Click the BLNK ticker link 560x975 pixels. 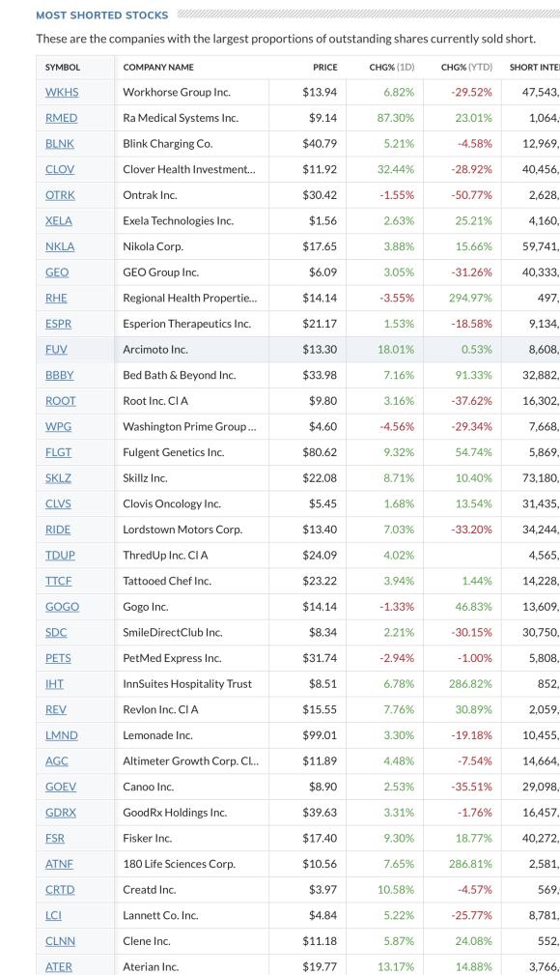(x=60, y=144)
